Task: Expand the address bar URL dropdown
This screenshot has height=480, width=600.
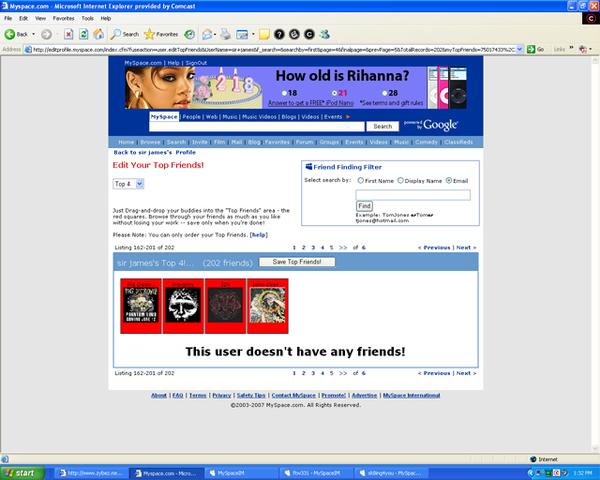Action: [x=528, y=49]
